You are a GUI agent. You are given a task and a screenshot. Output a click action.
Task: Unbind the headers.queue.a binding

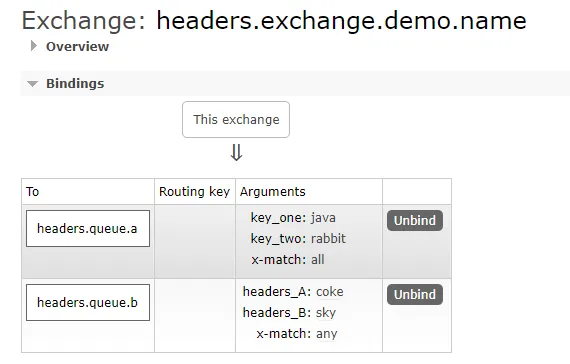415,220
